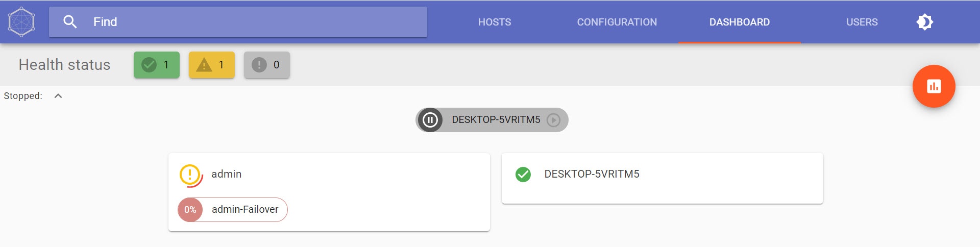Screen dimensions: 980x247
Task: Click the orange chart floating button
Action: tap(934, 86)
